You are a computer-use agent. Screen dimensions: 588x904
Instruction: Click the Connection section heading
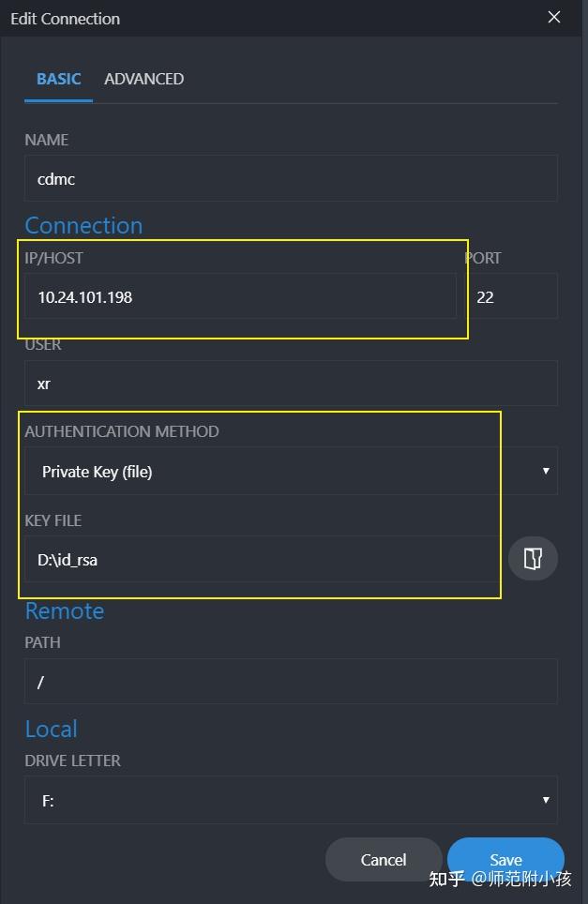point(83,225)
